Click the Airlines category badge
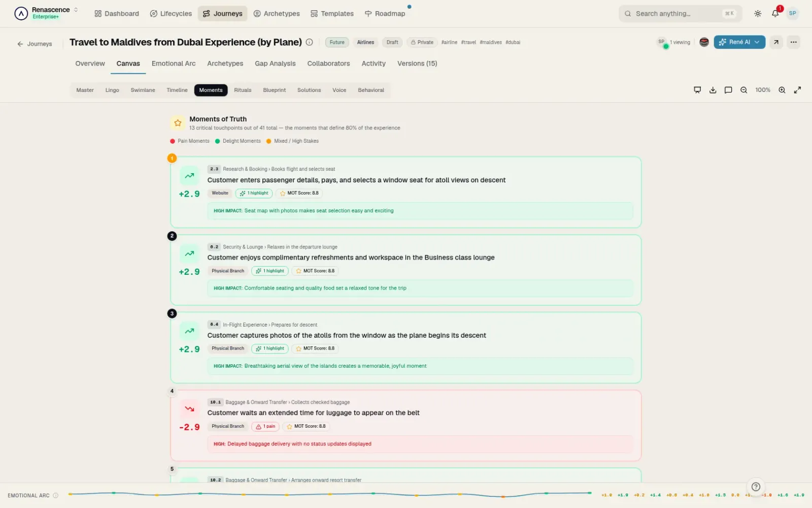The width and height of the screenshot is (812, 508). point(365,42)
